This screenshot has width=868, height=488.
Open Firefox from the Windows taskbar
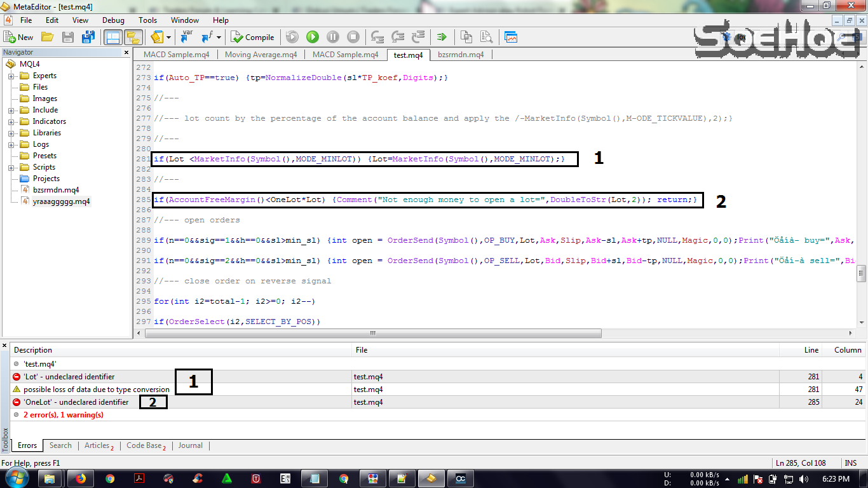[81, 478]
